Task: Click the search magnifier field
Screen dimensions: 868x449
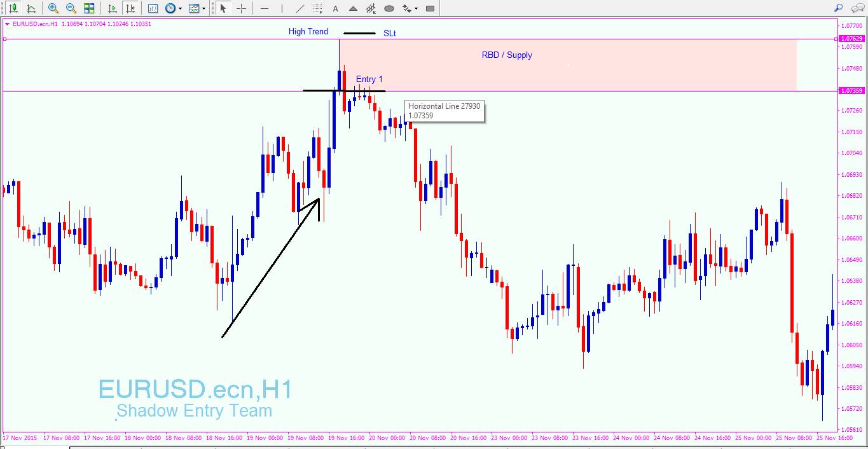Action: click(x=837, y=8)
